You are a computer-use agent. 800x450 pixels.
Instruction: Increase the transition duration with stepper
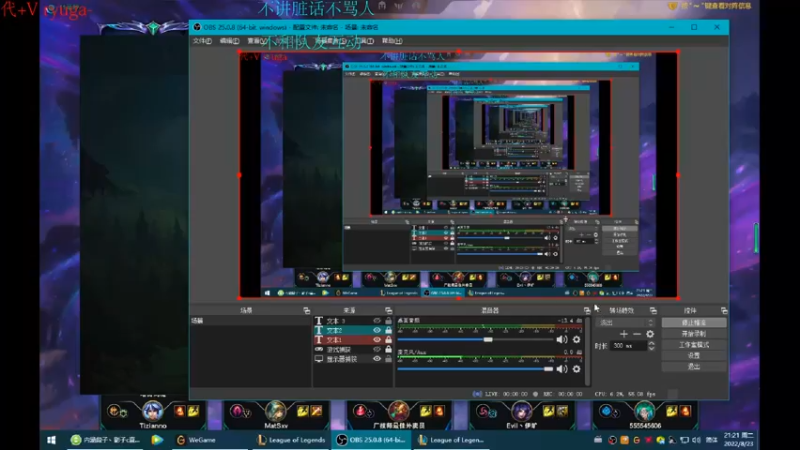pos(651,343)
